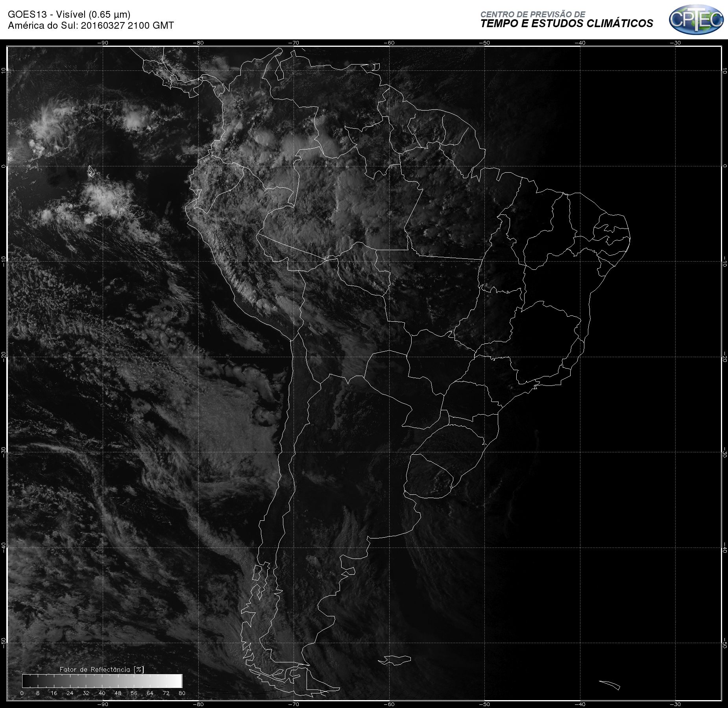The width and height of the screenshot is (728, 708).
Task: Click the legend tick value 72
Action: (x=166, y=693)
